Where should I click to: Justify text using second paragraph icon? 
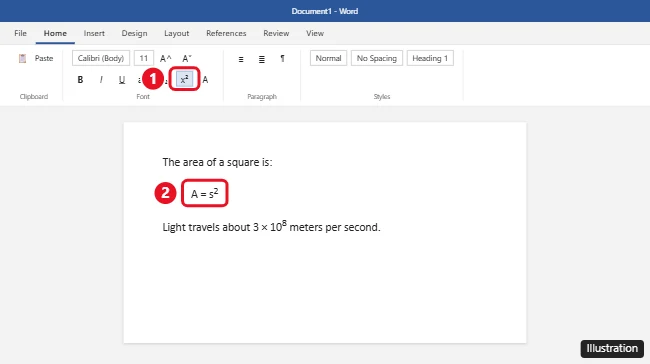[262, 59]
